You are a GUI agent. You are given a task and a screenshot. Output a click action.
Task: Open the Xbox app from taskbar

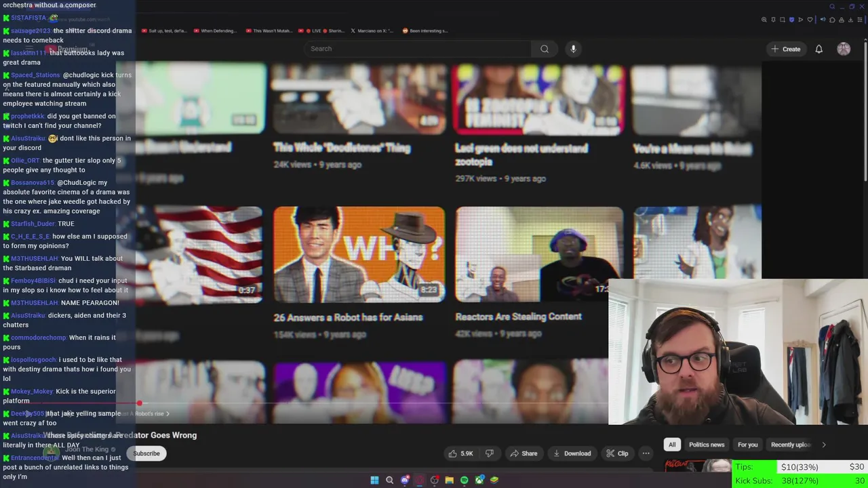(x=479, y=480)
